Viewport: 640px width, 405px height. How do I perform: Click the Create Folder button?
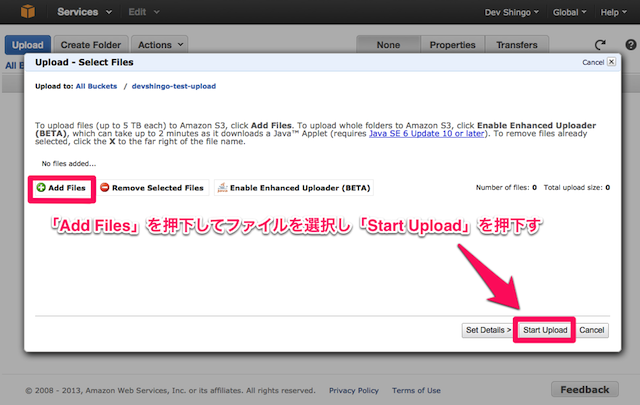pos(91,45)
